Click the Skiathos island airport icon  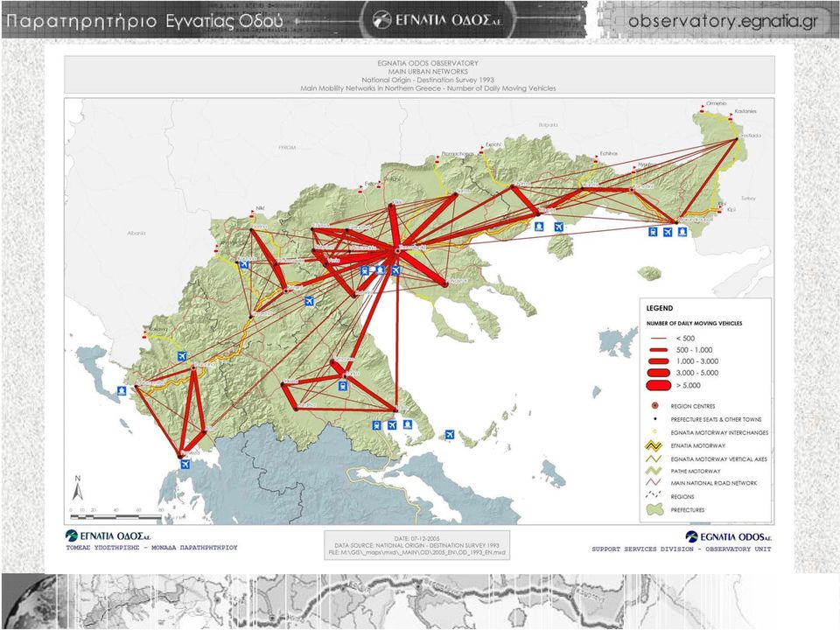point(450,435)
